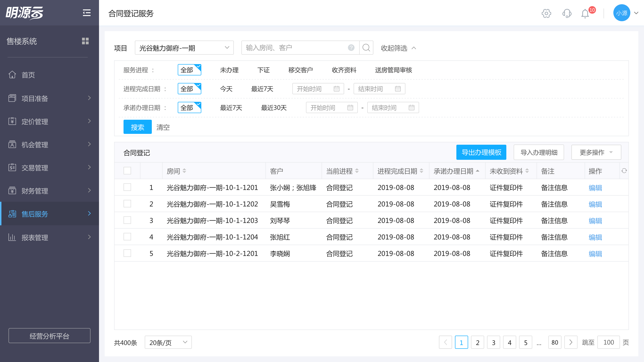Click 清空 to clear filters

point(163,127)
